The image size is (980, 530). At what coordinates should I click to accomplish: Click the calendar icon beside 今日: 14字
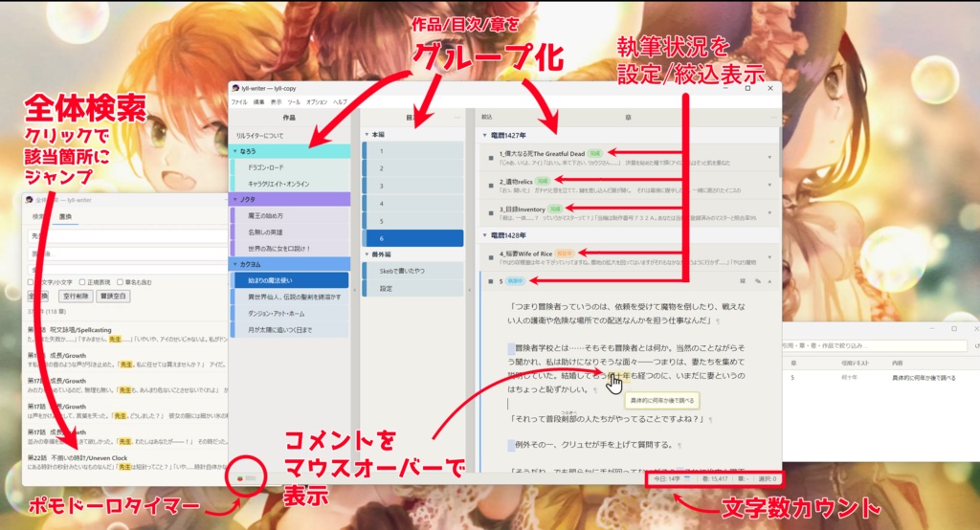pyautogui.click(x=687, y=478)
